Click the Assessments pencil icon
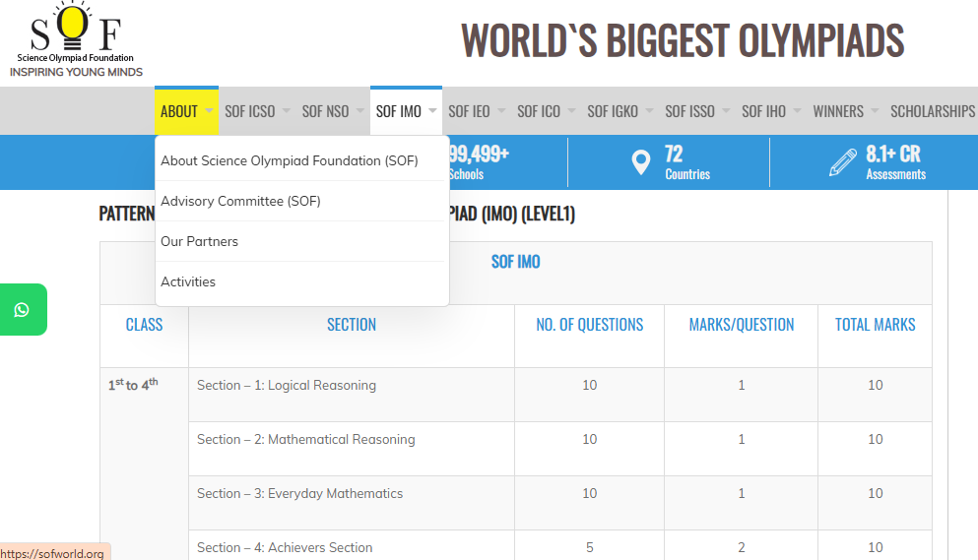The width and height of the screenshot is (978, 560). [843, 162]
